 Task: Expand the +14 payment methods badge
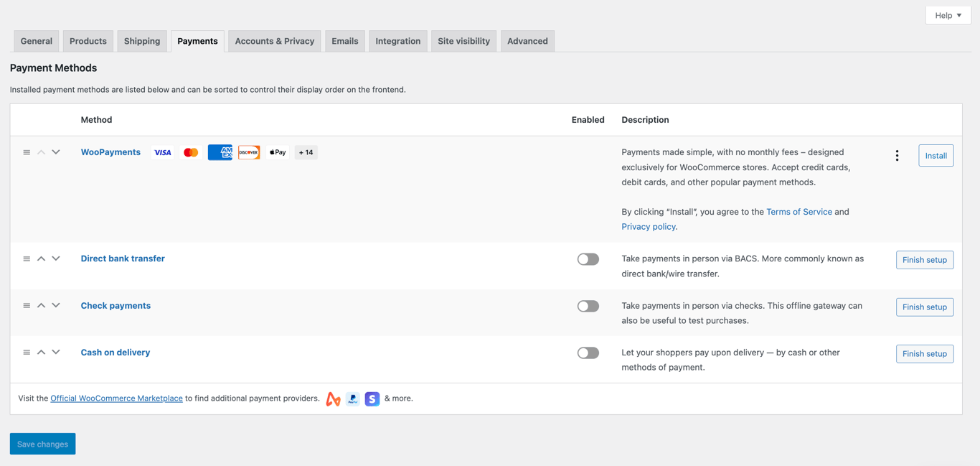(x=306, y=152)
